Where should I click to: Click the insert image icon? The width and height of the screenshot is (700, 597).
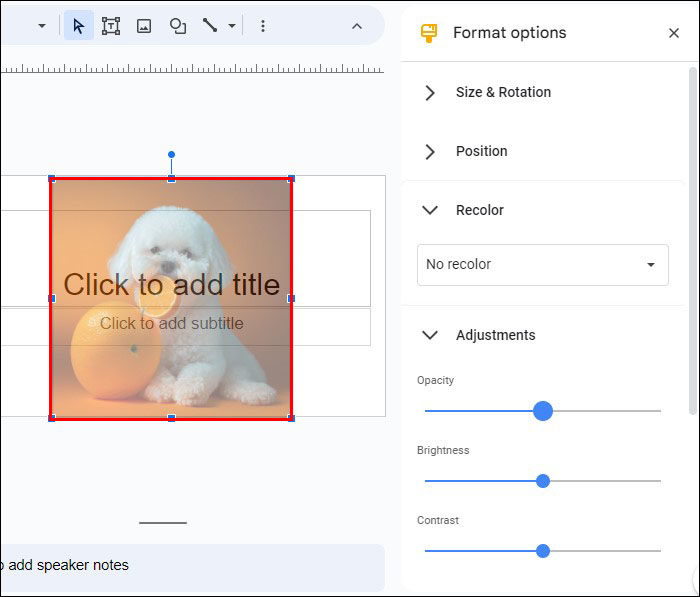[144, 26]
